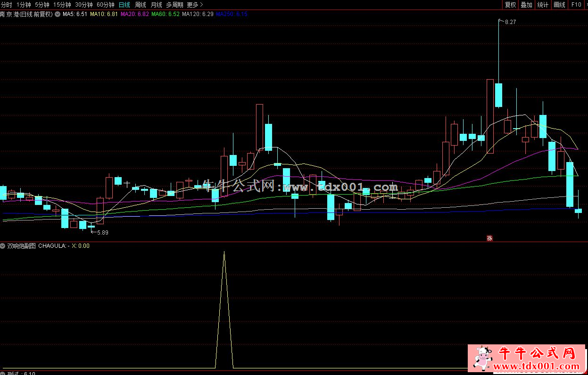This screenshot has height=375, width=588.
Task: Click the red 涨 marker icon
Action: (x=489, y=238)
